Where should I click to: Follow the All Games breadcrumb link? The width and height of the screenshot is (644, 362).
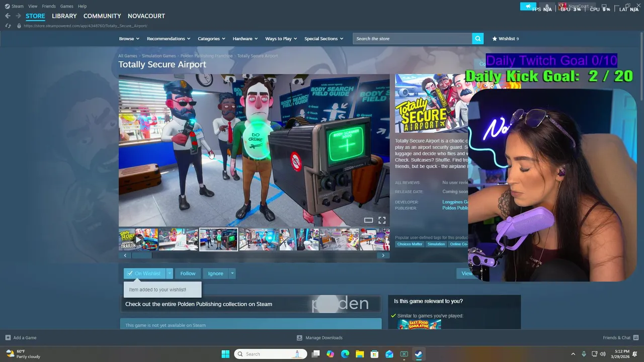tap(128, 56)
